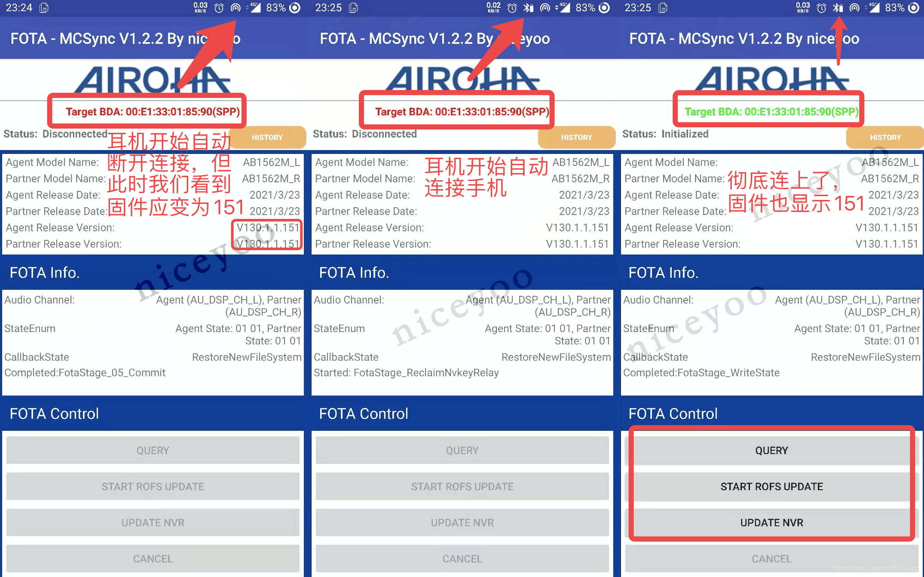
Task: Tap the hotspot icon in the left status bar
Action: coord(236,8)
